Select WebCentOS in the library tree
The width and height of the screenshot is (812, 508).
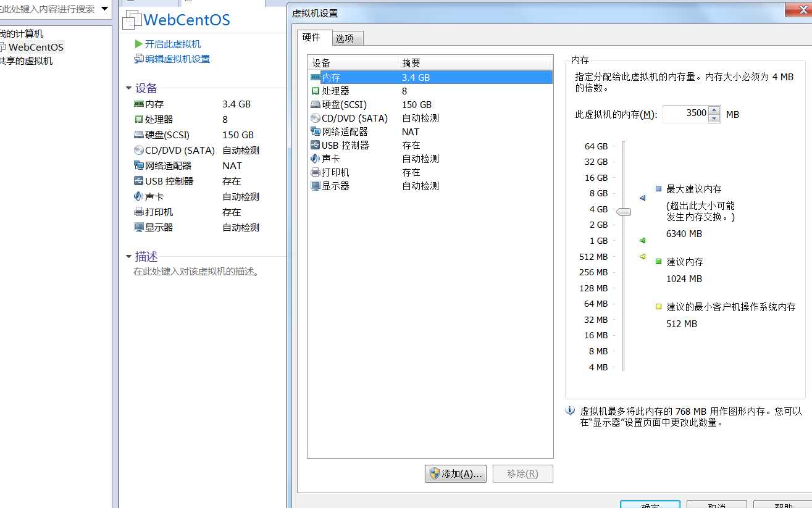tap(36, 48)
